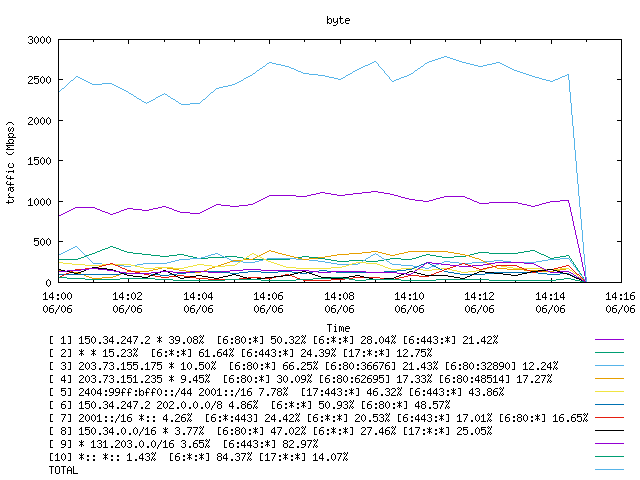The image size is (640, 480).
Task: Click the "Time" x-axis title
Action: coord(338,328)
